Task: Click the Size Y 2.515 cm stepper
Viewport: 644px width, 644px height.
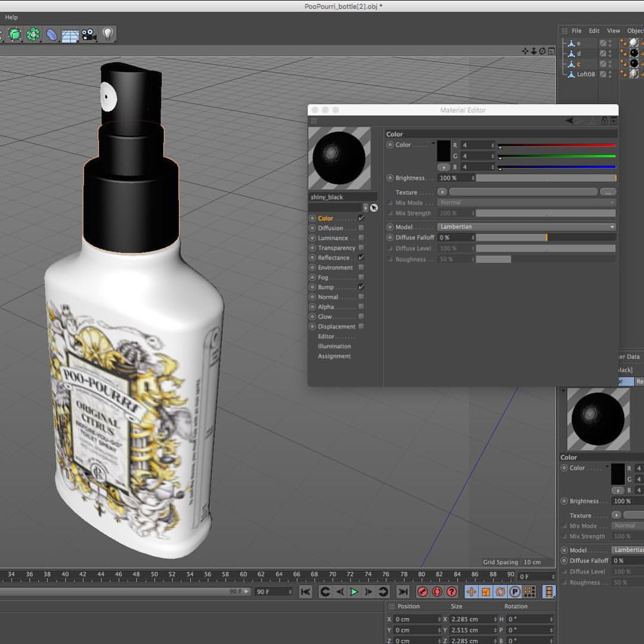Action: tap(496, 630)
